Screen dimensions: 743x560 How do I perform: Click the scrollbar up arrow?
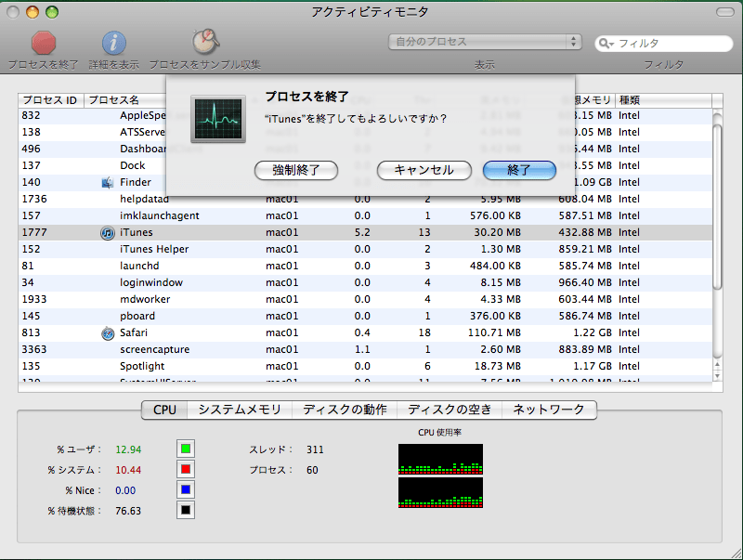(x=717, y=365)
